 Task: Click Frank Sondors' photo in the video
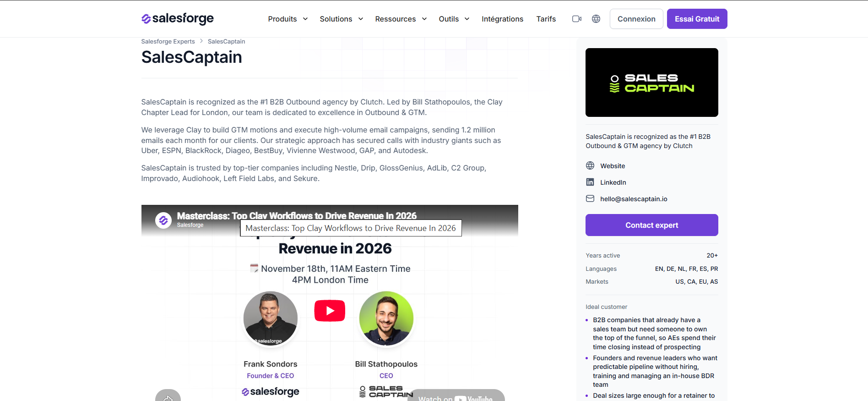point(271,319)
